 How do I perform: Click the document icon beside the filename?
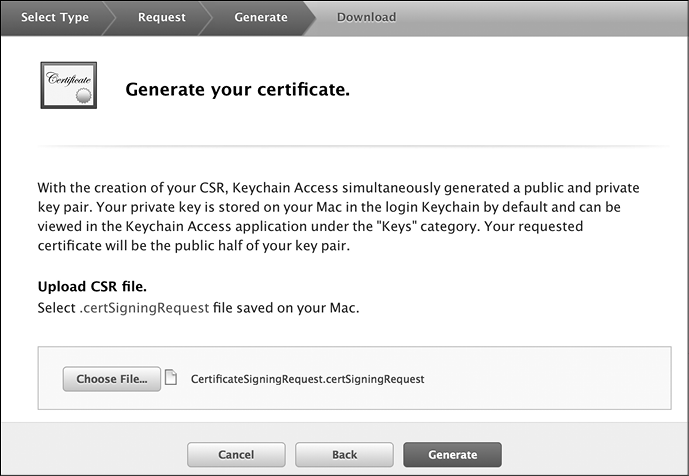[x=171, y=379]
